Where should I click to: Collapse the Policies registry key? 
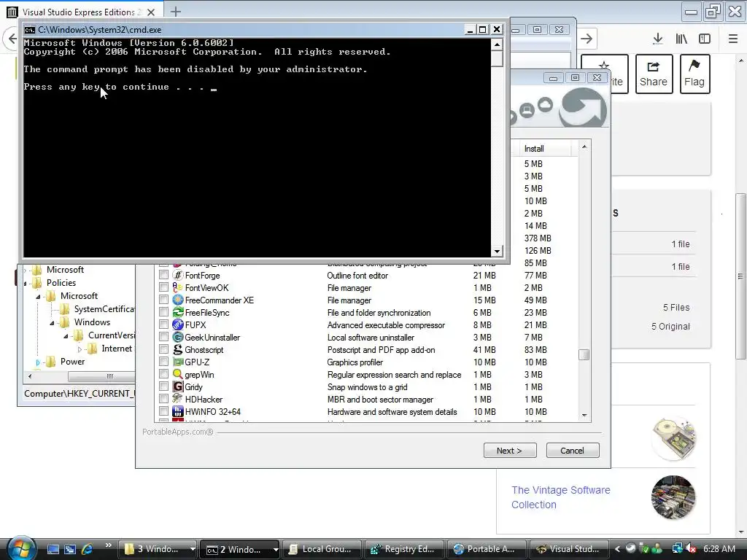(x=26, y=284)
